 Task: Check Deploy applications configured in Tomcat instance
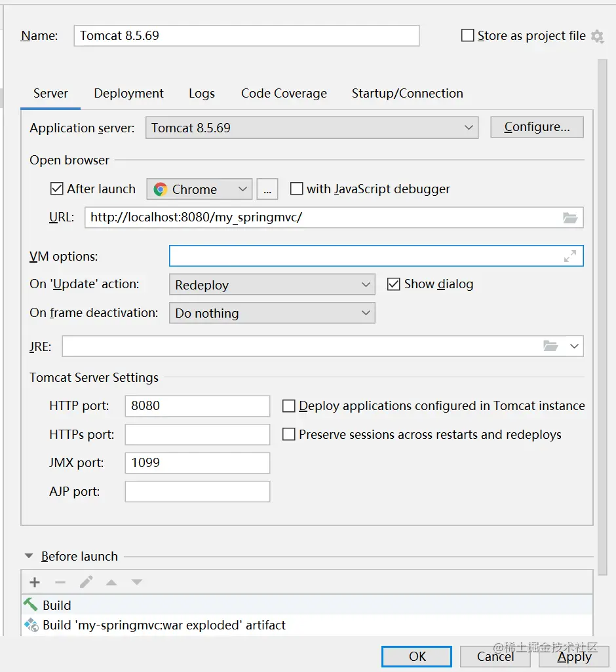point(288,406)
